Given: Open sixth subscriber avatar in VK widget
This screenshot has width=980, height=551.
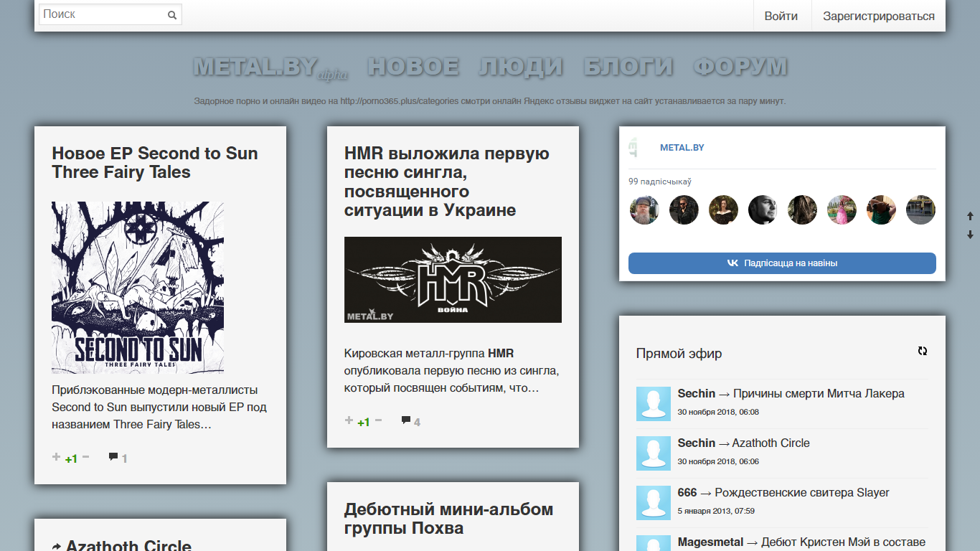Looking at the screenshot, I should coord(842,210).
